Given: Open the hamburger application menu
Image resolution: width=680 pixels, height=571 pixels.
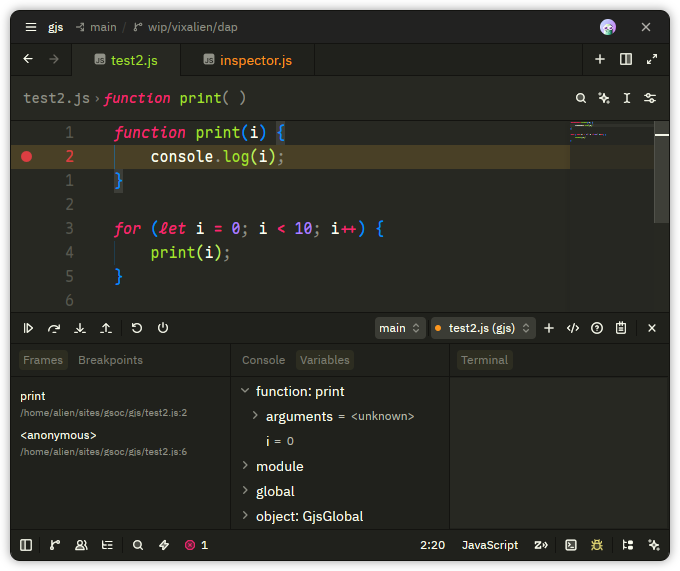Looking at the screenshot, I should [x=31, y=27].
